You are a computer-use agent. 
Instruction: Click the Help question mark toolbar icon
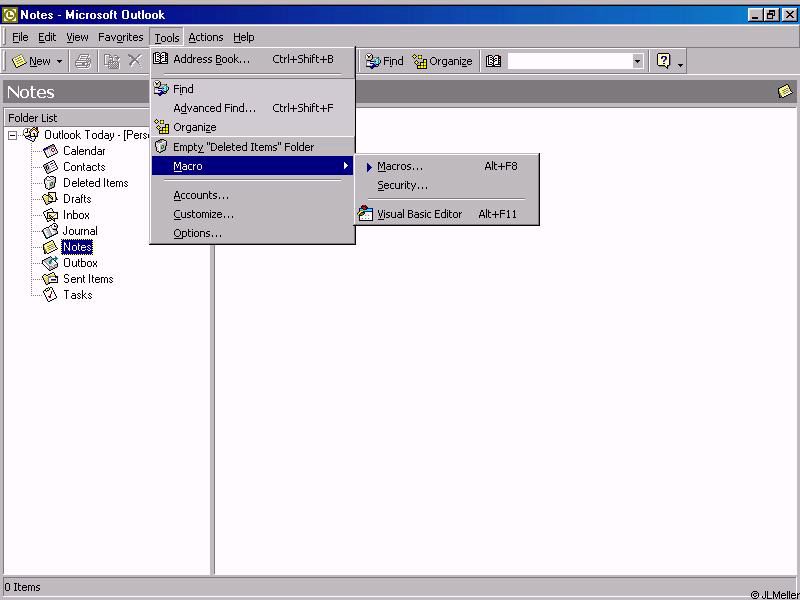point(663,61)
